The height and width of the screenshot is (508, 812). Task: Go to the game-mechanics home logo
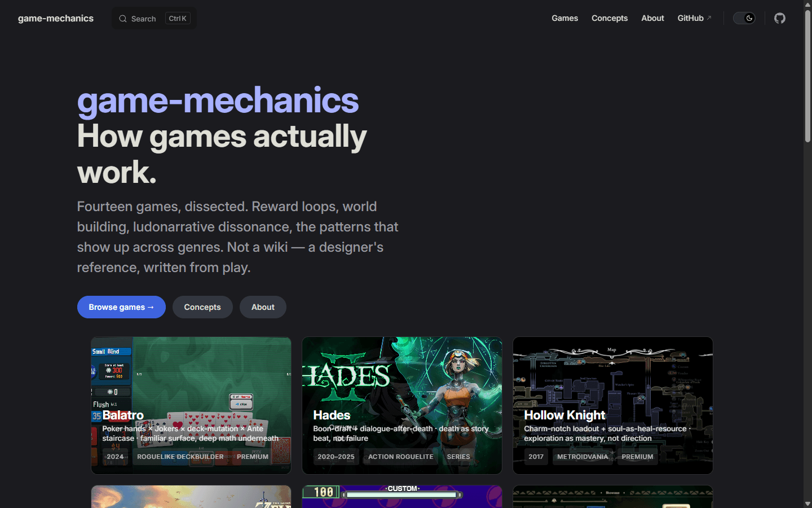pos(56,18)
